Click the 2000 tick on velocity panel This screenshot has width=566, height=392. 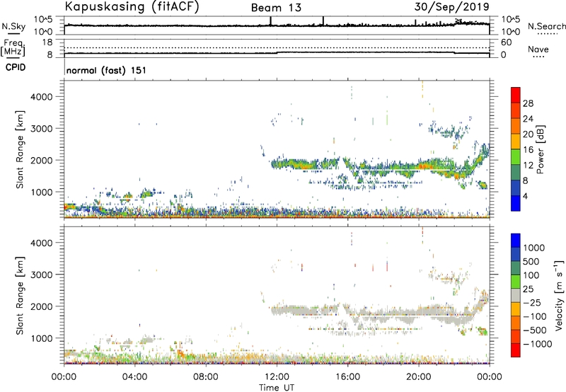point(41,306)
